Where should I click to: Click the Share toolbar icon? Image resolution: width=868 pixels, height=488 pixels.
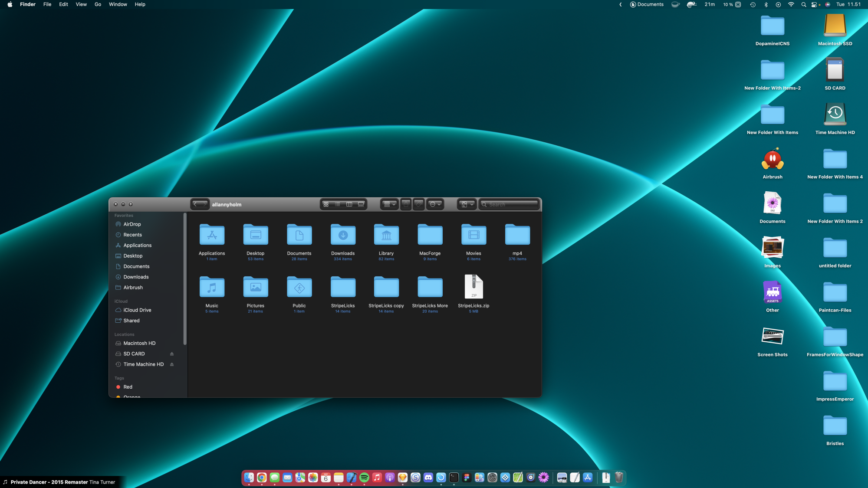(x=406, y=204)
